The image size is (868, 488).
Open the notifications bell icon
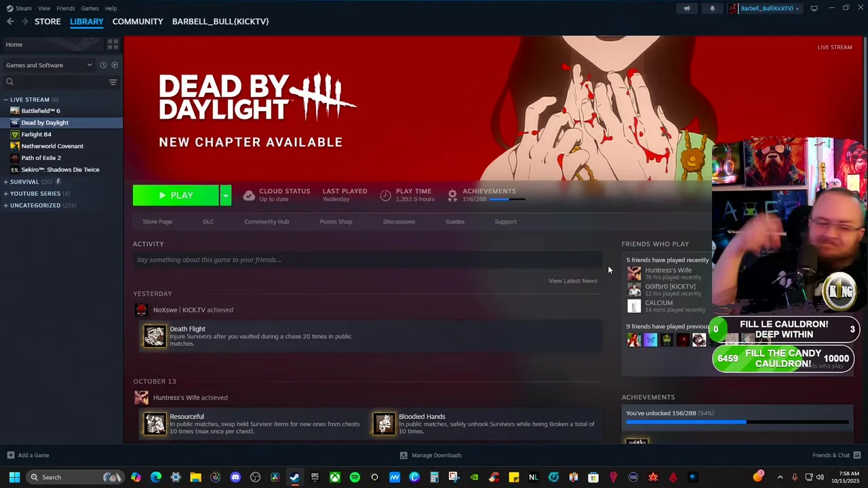(712, 9)
